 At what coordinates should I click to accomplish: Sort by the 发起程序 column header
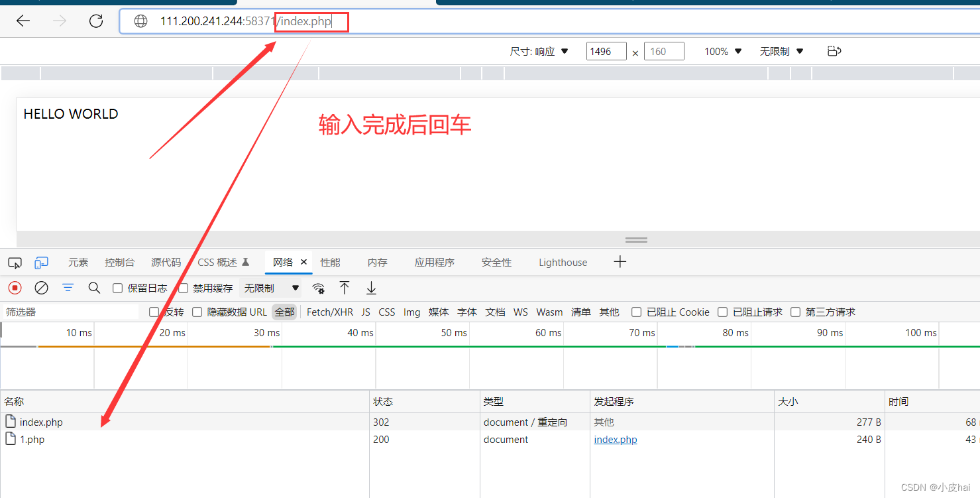[x=682, y=401]
